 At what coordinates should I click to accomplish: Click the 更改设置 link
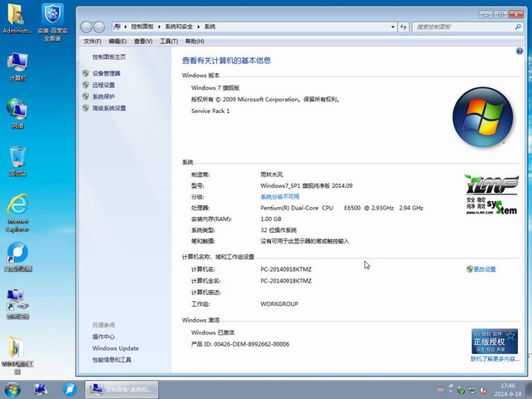click(x=485, y=269)
